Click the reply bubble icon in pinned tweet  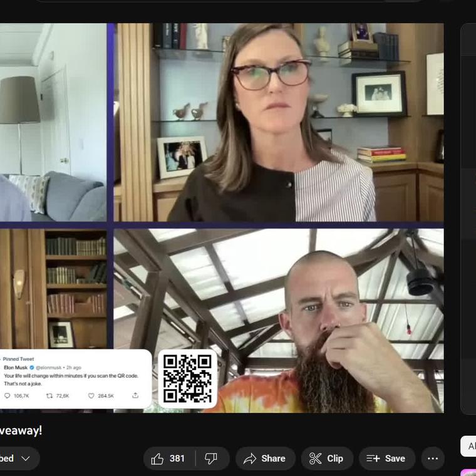(8, 396)
